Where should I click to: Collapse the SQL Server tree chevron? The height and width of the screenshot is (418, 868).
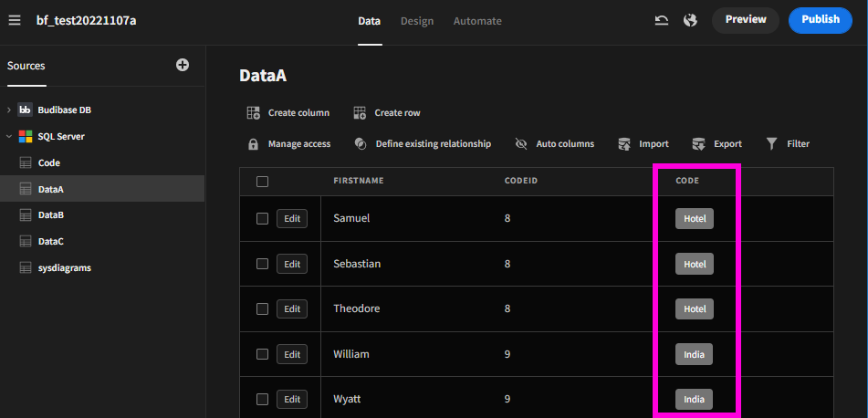pos(9,136)
